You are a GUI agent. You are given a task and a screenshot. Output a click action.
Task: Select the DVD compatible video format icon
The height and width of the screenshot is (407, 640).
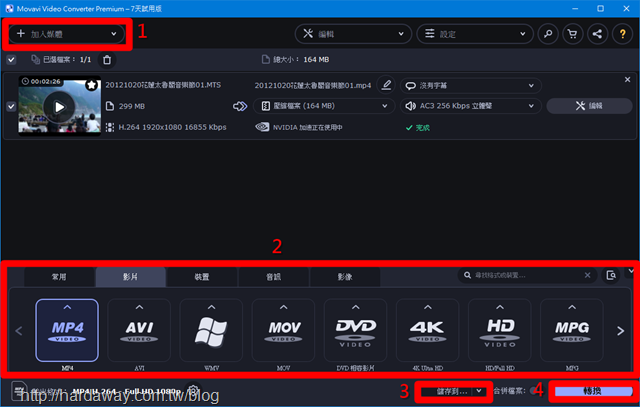tap(356, 330)
